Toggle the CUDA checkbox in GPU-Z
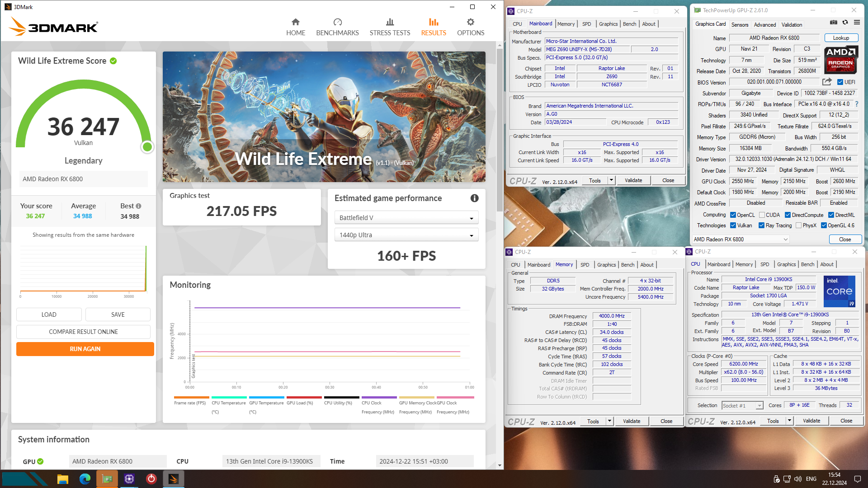Viewport: 868px width, 488px height. point(762,215)
